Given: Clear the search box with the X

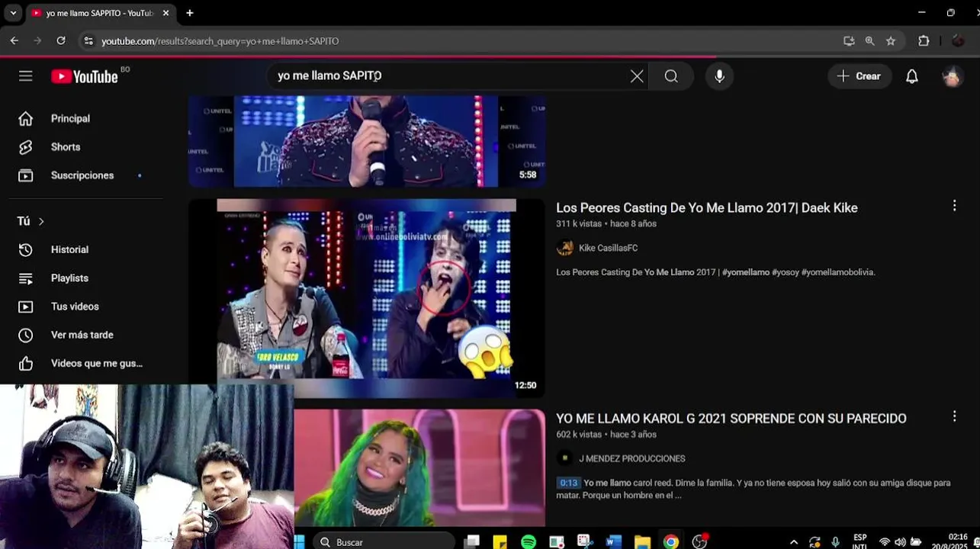Looking at the screenshot, I should click(637, 76).
